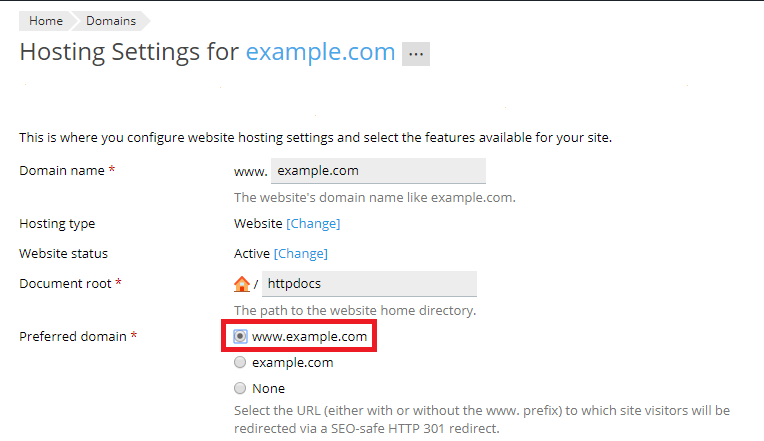Click the "Active" website status text
The width and height of the screenshot is (764, 441).
[x=252, y=254]
